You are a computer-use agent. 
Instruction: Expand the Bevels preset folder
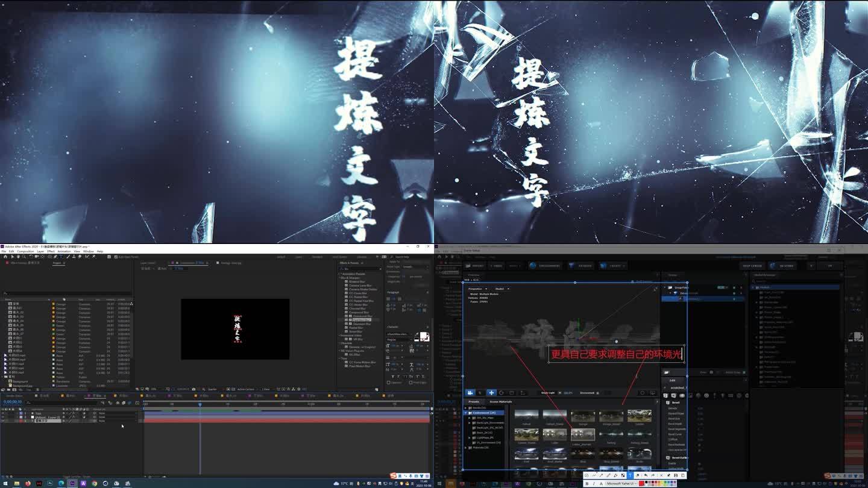(466, 408)
